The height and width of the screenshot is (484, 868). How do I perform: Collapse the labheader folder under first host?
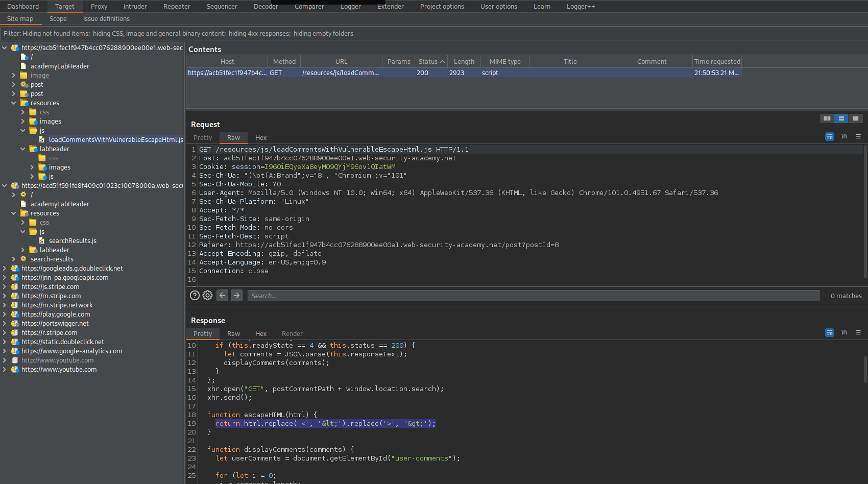tap(23, 149)
